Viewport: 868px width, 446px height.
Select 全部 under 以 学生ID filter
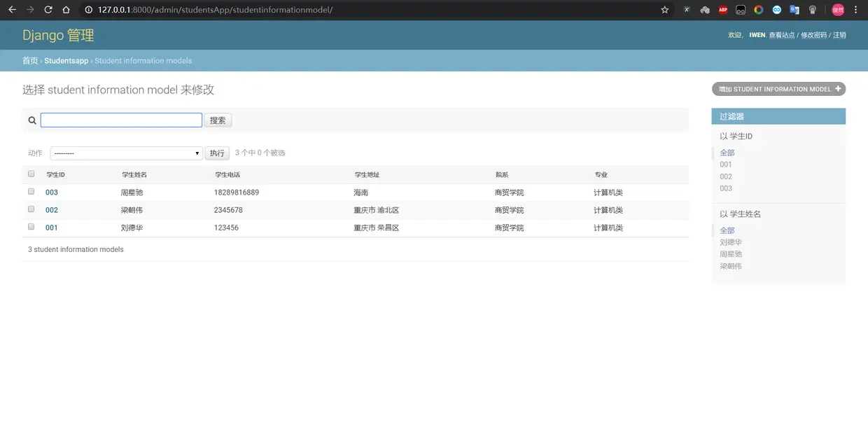pos(727,153)
